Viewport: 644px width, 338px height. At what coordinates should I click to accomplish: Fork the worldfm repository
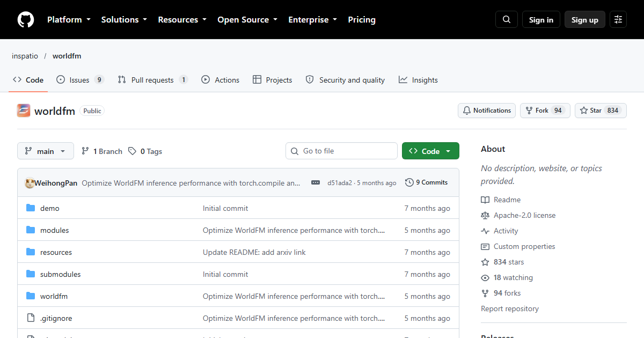545,111
